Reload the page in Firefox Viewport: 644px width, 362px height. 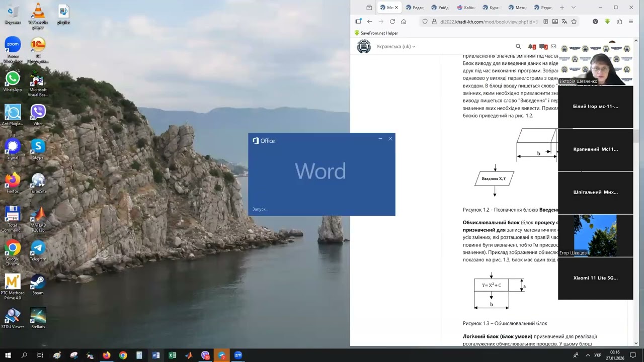pyautogui.click(x=392, y=22)
